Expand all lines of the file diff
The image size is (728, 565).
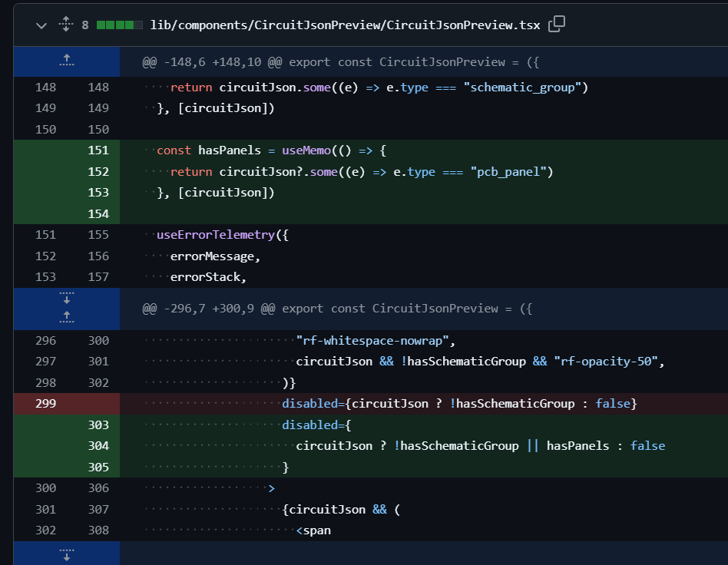tap(66, 24)
